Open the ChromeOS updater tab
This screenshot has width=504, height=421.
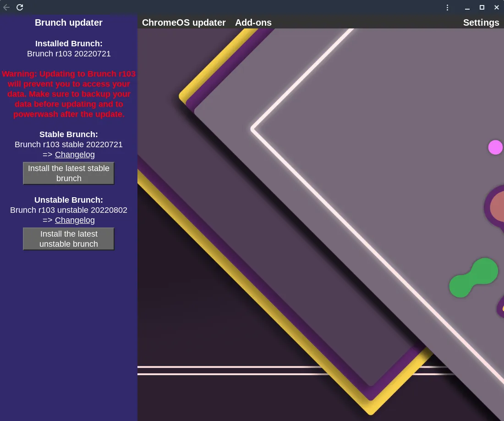pyautogui.click(x=184, y=22)
